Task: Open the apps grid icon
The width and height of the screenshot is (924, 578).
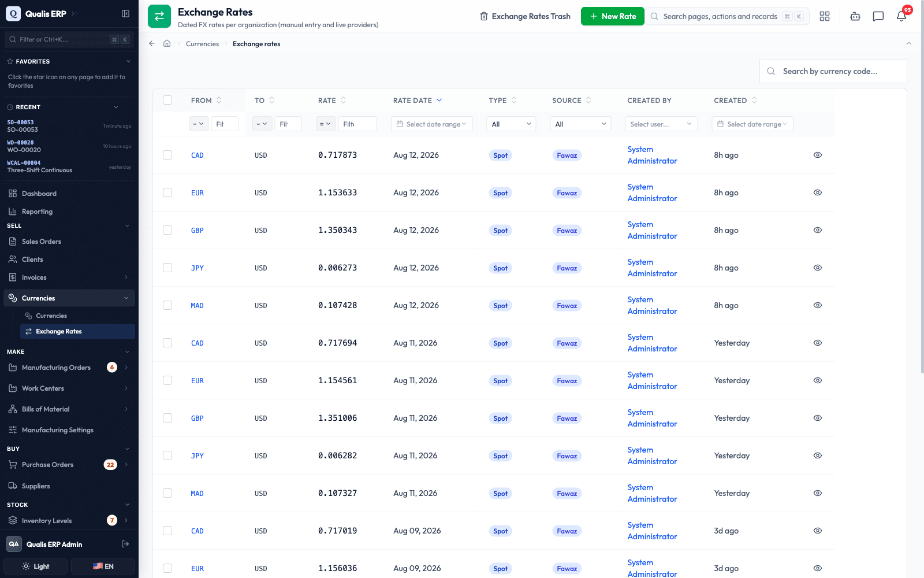Action: [x=825, y=16]
